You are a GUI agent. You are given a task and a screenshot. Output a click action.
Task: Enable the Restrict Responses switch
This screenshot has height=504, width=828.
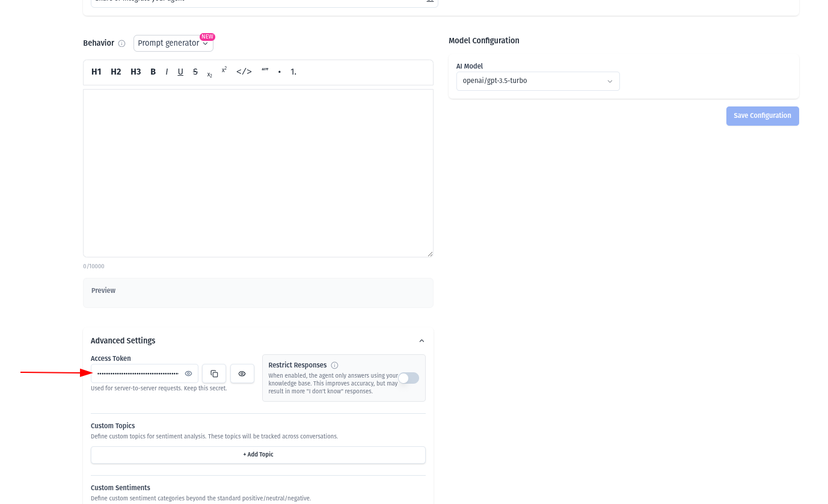(x=408, y=378)
